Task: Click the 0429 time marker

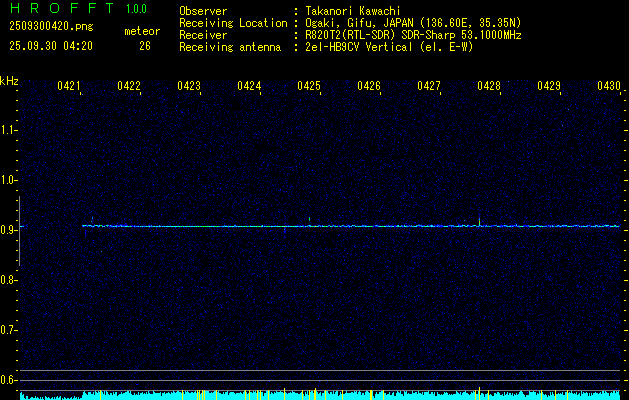Action: pos(549,86)
